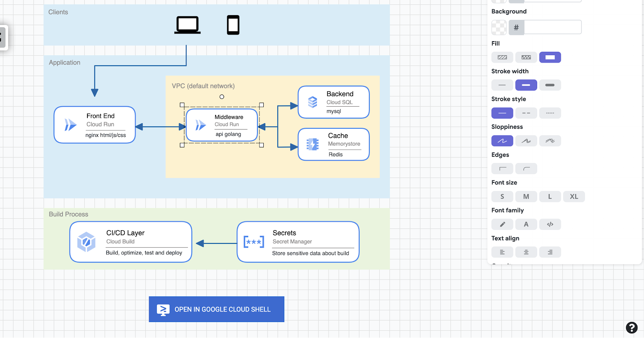Screen dimensions: 644x338
Task: Select round edges option
Action: click(526, 168)
